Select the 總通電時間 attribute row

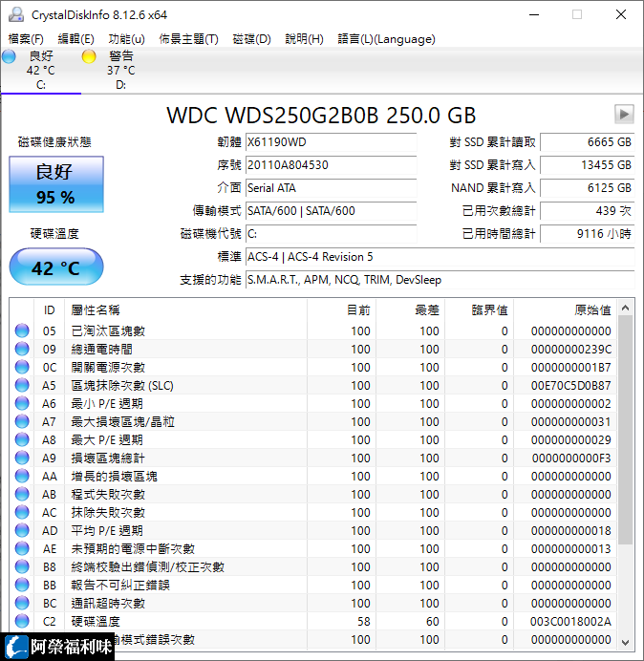coord(313,349)
